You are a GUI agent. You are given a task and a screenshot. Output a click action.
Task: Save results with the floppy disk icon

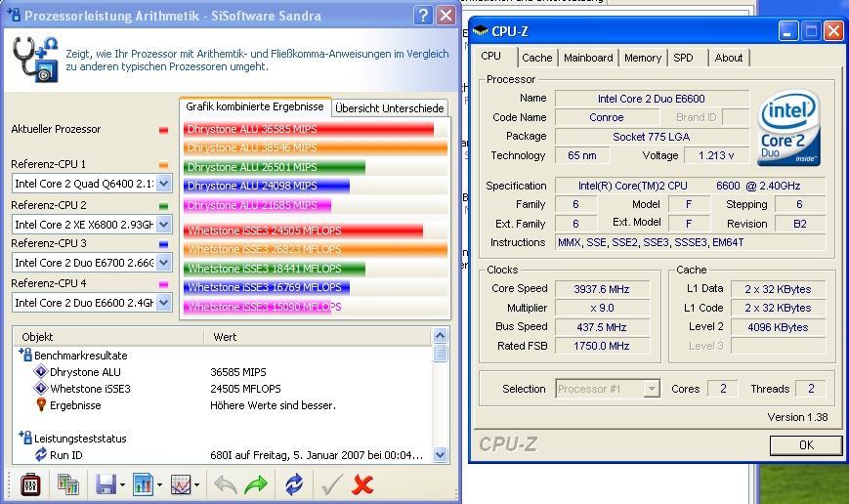click(106, 484)
